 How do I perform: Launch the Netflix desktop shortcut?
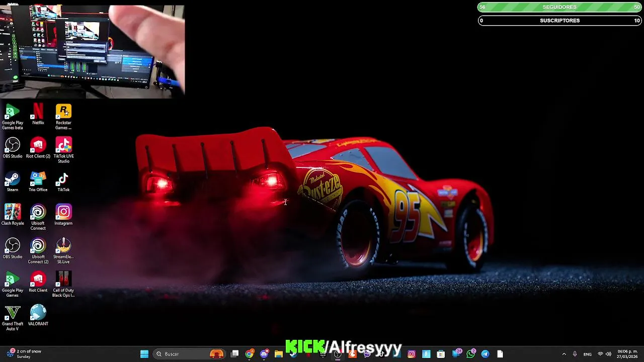click(38, 114)
